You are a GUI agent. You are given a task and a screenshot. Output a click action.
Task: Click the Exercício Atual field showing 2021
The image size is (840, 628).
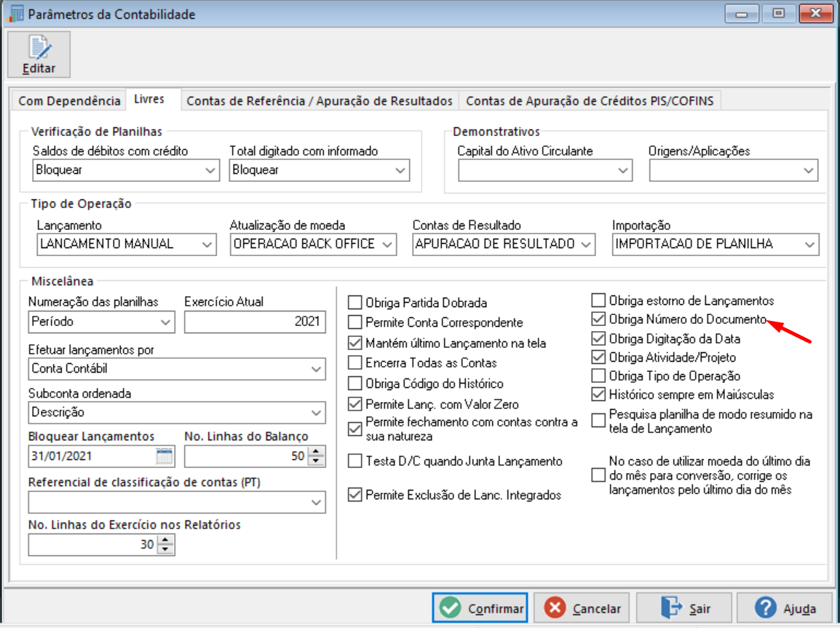tap(255, 322)
